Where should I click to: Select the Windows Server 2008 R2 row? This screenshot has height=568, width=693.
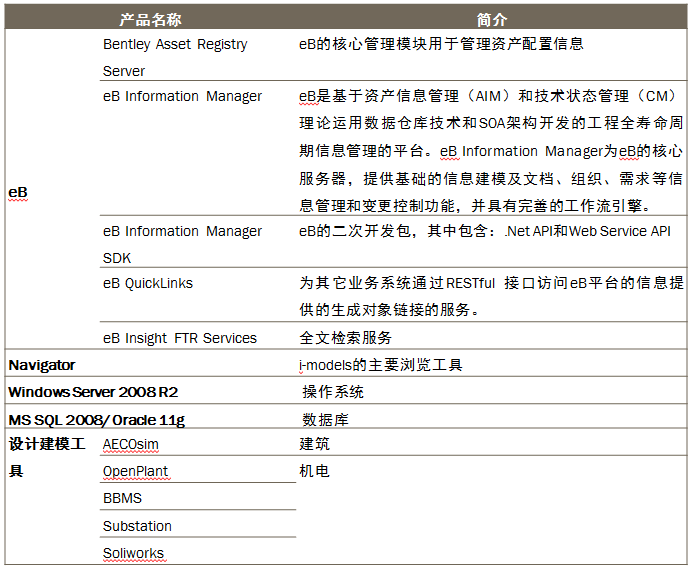[84, 392]
